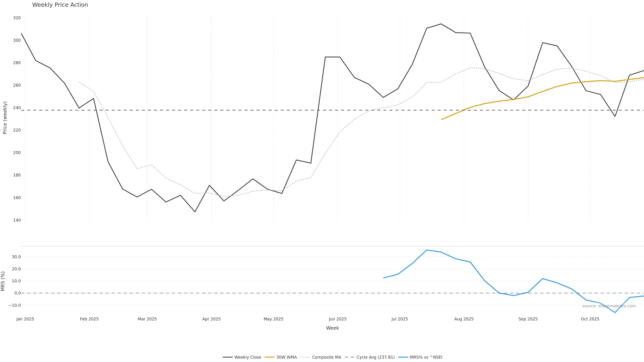Image resolution: width=644 pixels, height=362 pixels.
Task: Toggle Cycle Avg (237.81) legend entry
Action: (375, 357)
